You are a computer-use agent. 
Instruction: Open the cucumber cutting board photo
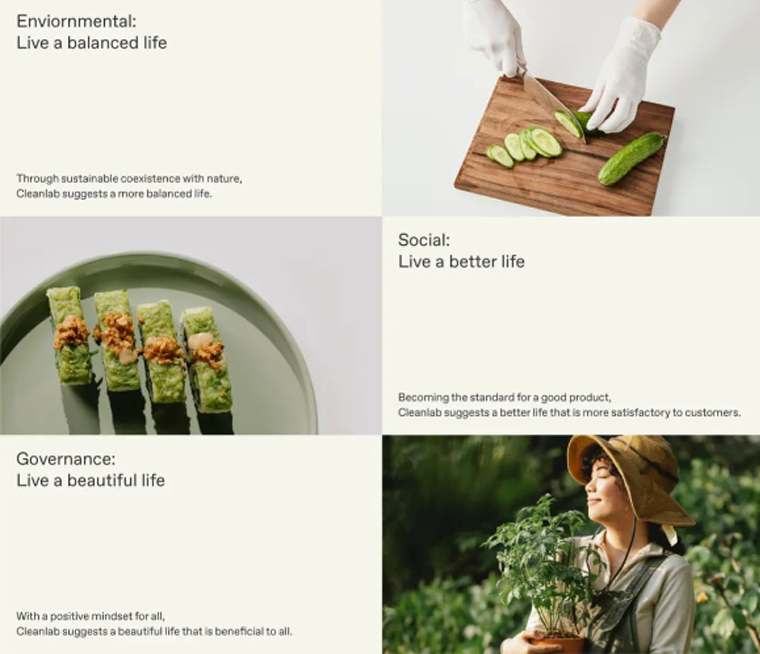tap(571, 108)
